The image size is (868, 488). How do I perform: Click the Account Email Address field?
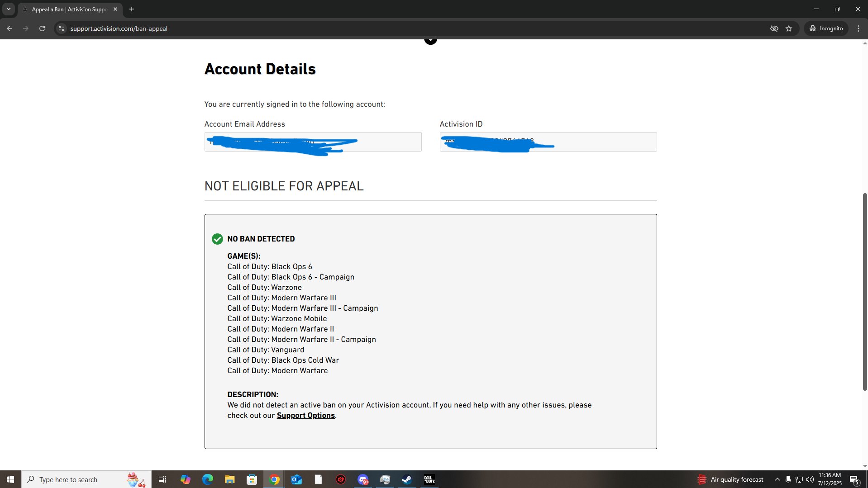[389, 142]
